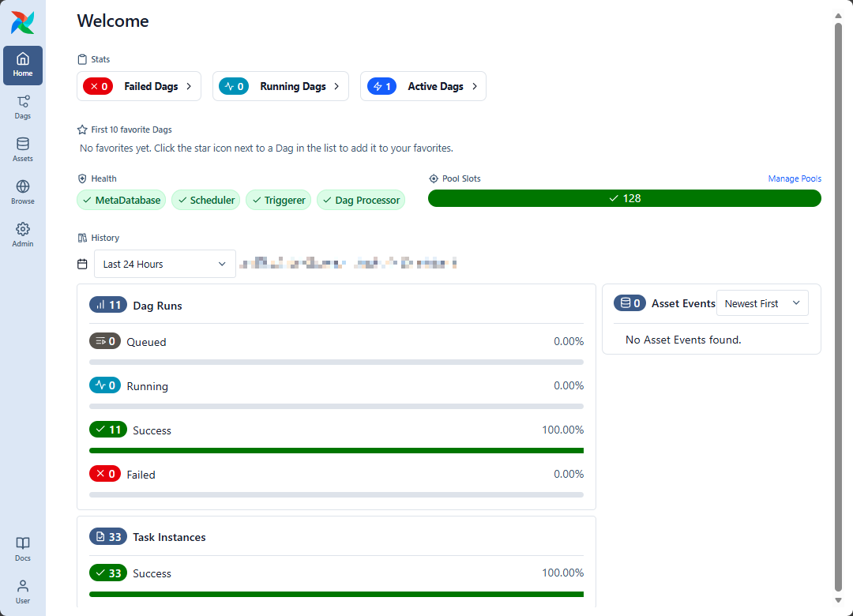This screenshot has width=853, height=616.
Task: View the Running Dags list
Action: pyautogui.click(x=280, y=87)
